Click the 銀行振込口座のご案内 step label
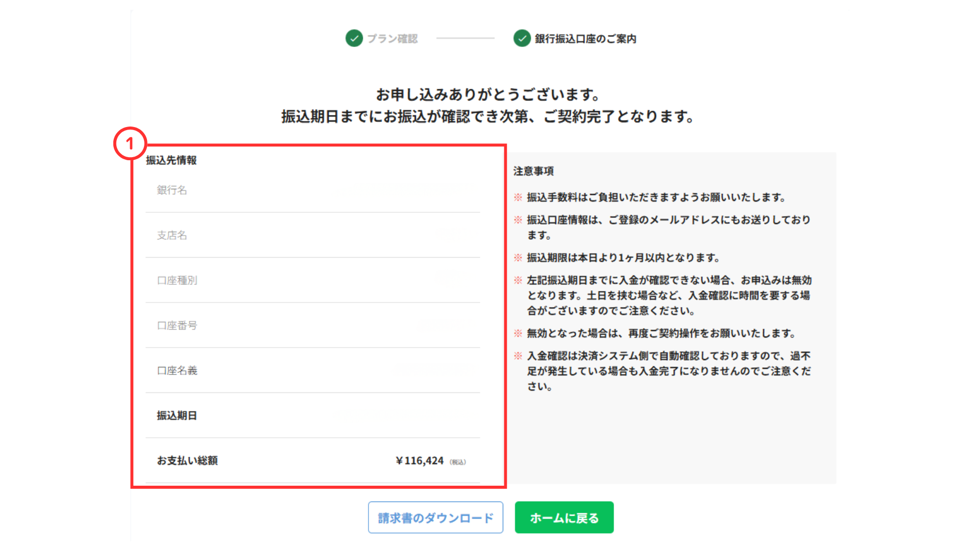Screen dimensions: 980x551 click(x=585, y=39)
